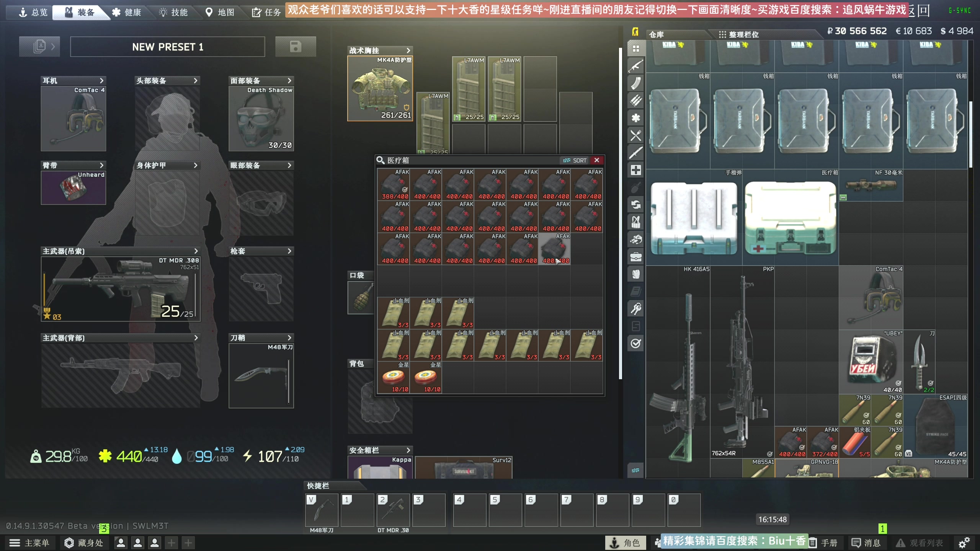This screenshot has width=980, height=551.
Task: Save the preset with floppy disk icon
Action: tap(296, 47)
